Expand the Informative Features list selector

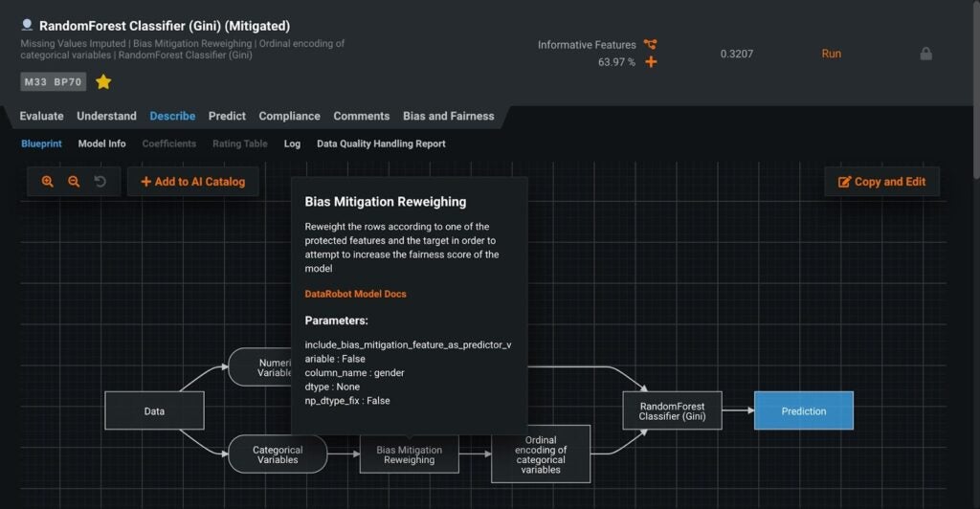[x=587, y=45]
